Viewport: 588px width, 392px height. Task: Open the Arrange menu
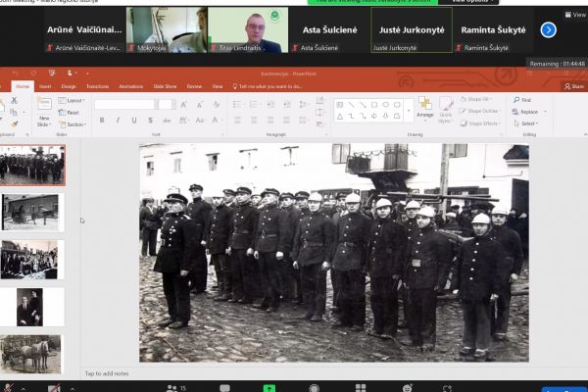(x=425, y=110)
